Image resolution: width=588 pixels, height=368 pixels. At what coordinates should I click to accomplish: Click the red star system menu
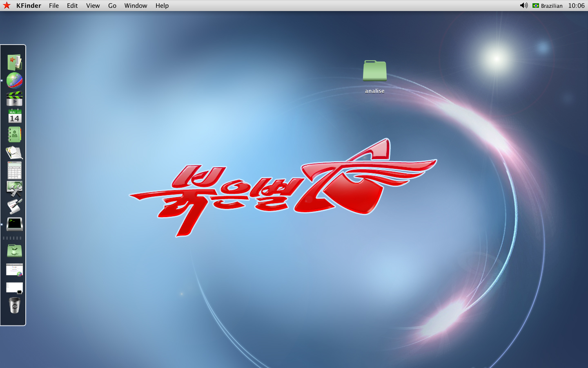coord(7,5)
